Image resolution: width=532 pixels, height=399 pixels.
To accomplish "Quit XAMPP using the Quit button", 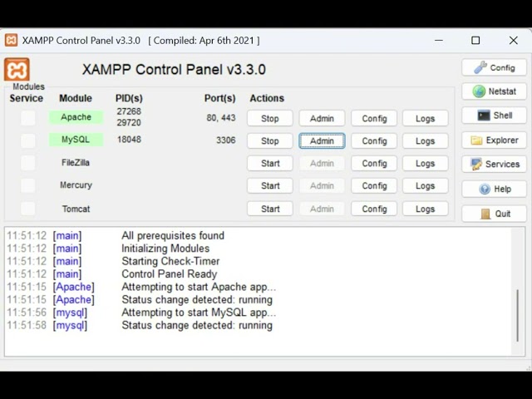I will coord(494,214).
